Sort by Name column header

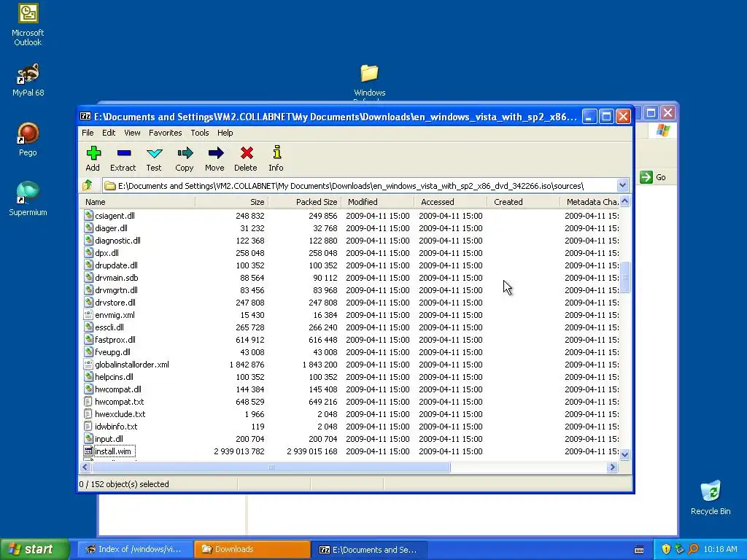pos(136,202)
